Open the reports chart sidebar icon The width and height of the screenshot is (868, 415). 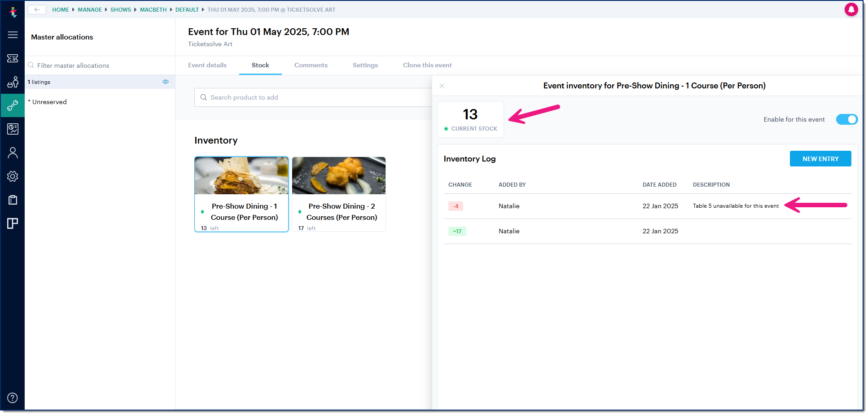tap(13, 129)
